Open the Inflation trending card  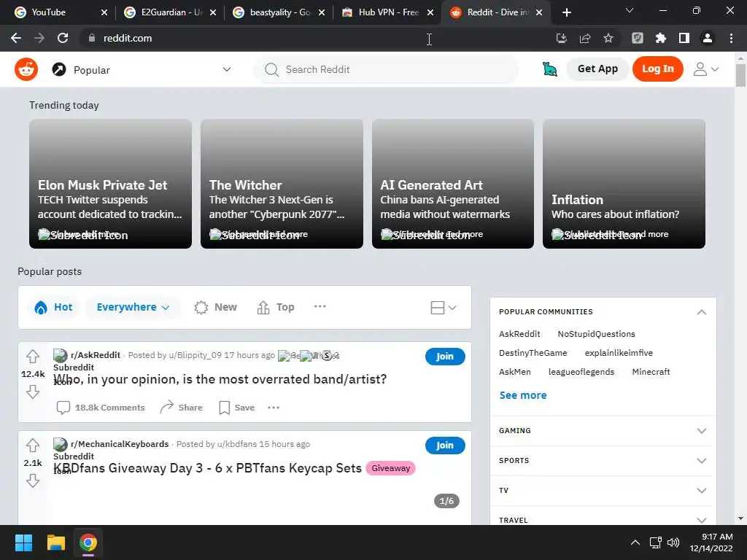[x=624, y=184]
